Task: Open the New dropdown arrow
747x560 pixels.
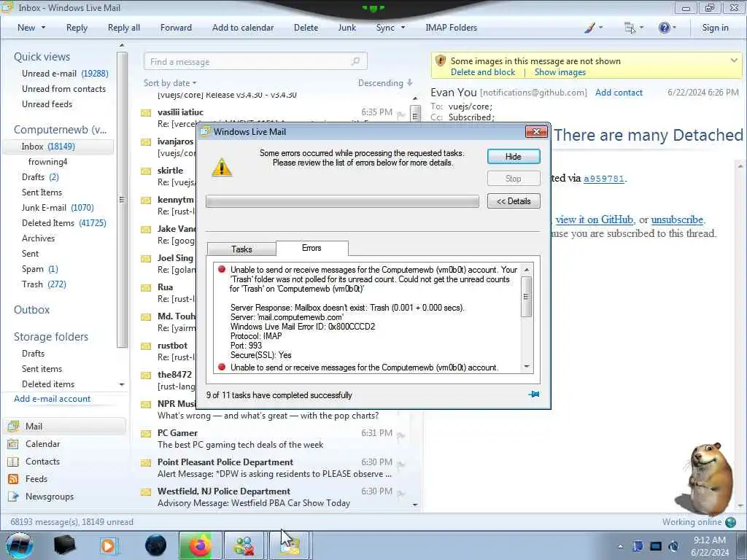Action: [x=43, y=28]
